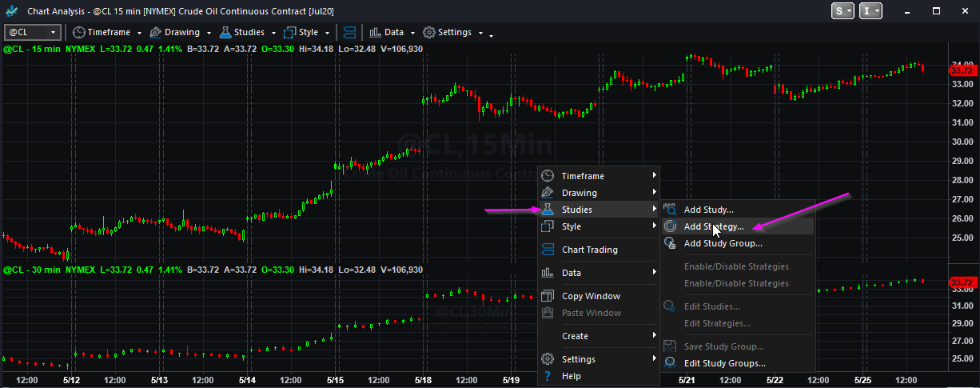980x388 pixels.
Task: Click the Settings gear icon in toolbar
Action: pos(428,32)
